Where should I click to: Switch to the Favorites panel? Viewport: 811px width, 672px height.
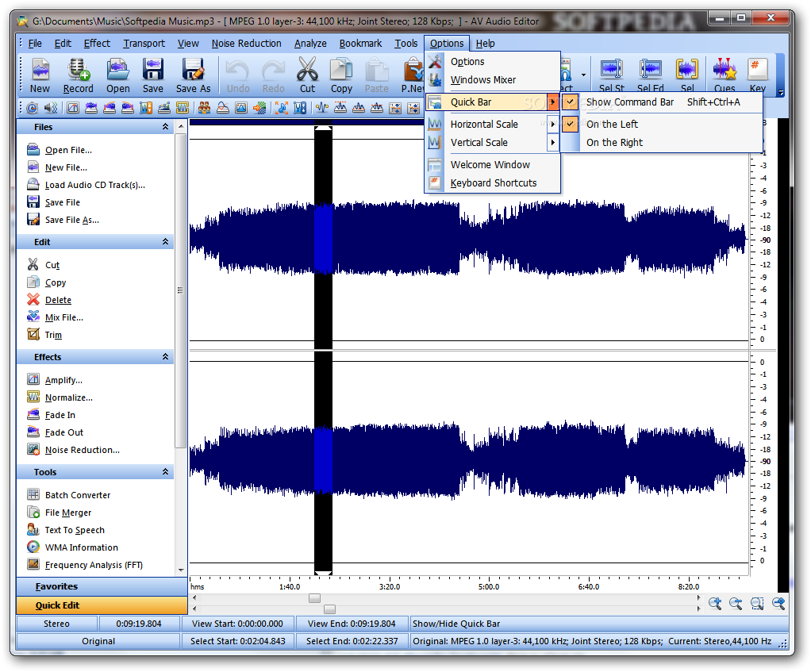102,586
